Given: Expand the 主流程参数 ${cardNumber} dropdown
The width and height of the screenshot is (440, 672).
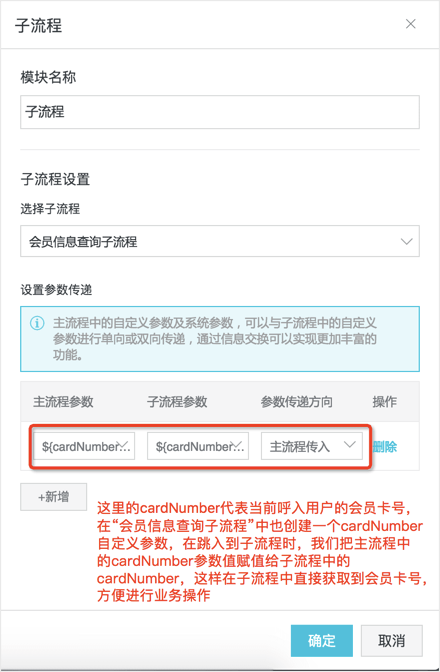Looking at the screenshot, I should [x=84, y=446].
